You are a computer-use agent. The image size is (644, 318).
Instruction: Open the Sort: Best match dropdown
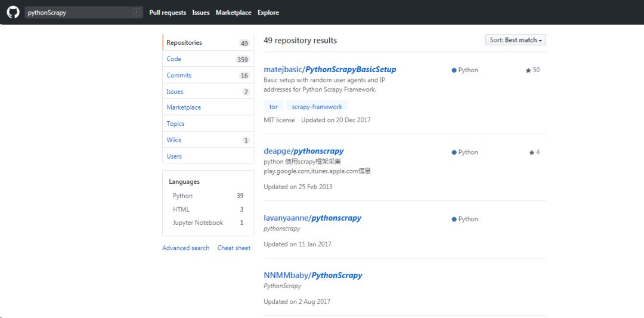[515, 40]
